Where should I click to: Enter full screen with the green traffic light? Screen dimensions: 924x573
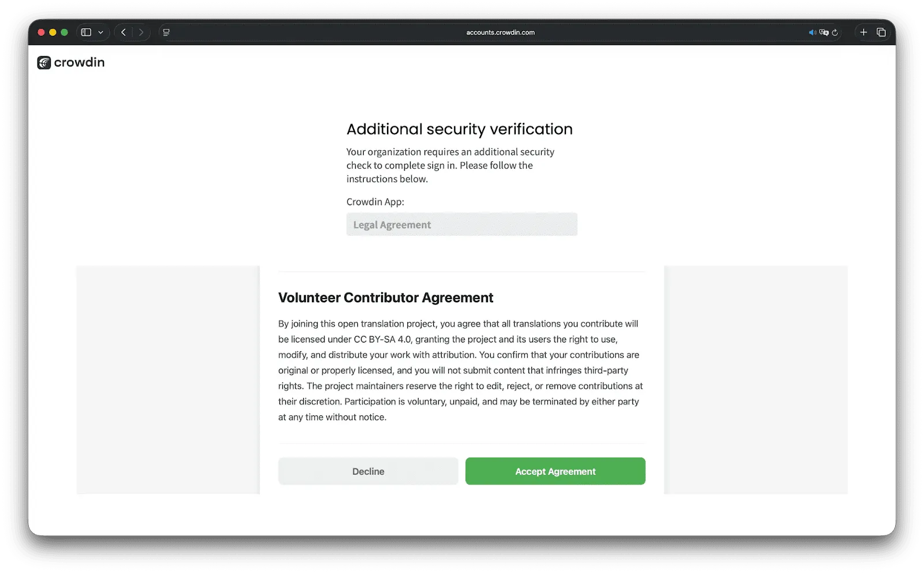[x=64, y=32]
